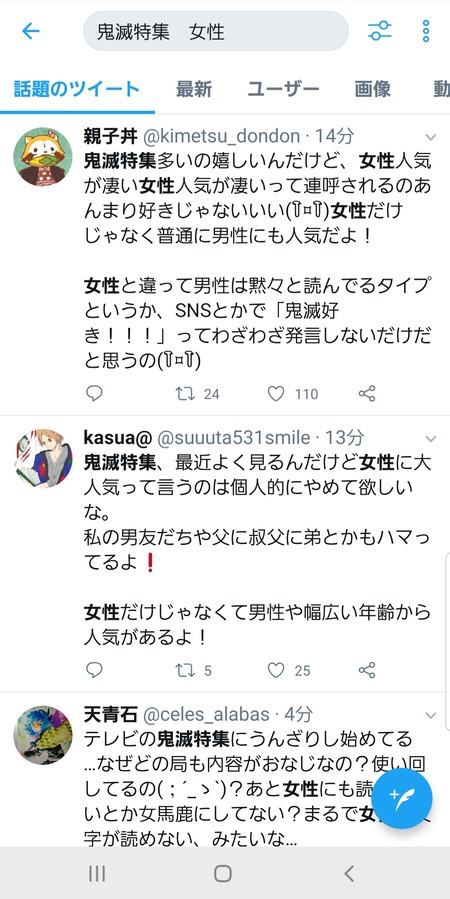Image resolution: width=450 pixels, height=899 pixels.
Task: Reply to kasua@'s tweet
Action: coord(94,670)
